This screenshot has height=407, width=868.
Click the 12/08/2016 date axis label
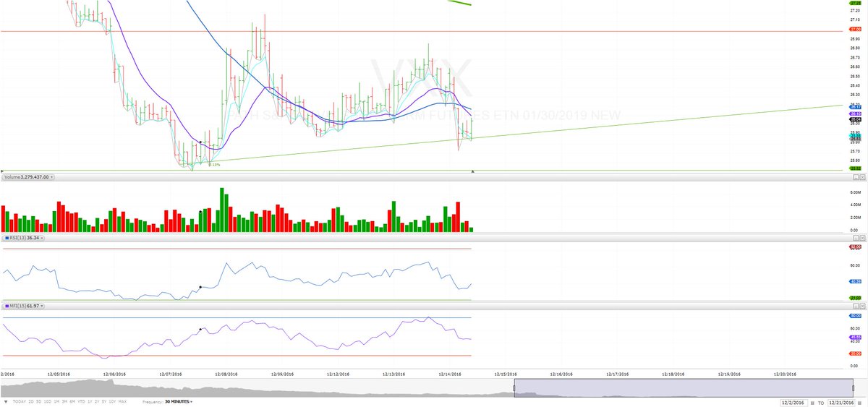pos(225,374)
